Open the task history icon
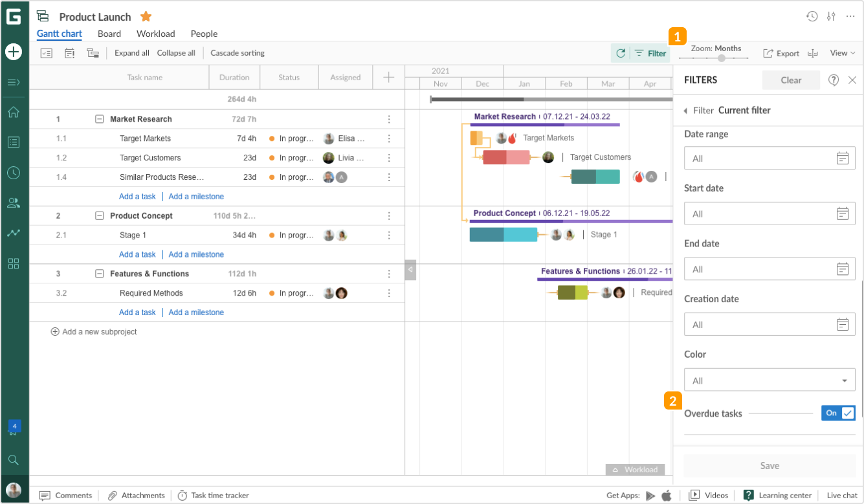 click(812, 16)
